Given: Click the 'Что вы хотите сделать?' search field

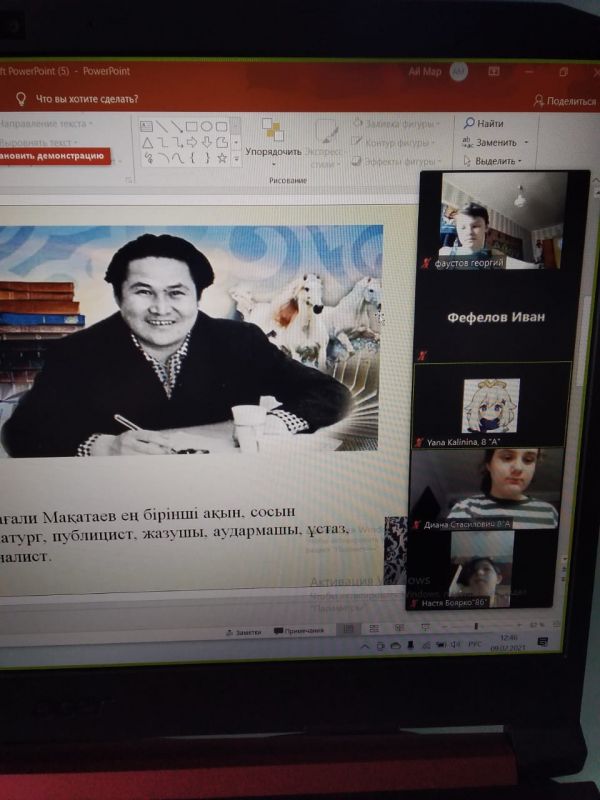Looking at the screenshot, I should (87, 99).
